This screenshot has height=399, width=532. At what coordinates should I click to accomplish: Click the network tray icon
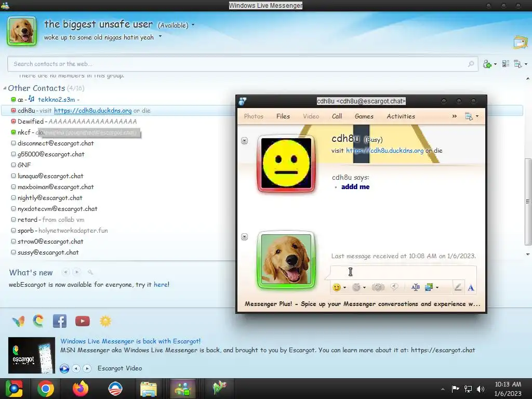tap(468, 389)
